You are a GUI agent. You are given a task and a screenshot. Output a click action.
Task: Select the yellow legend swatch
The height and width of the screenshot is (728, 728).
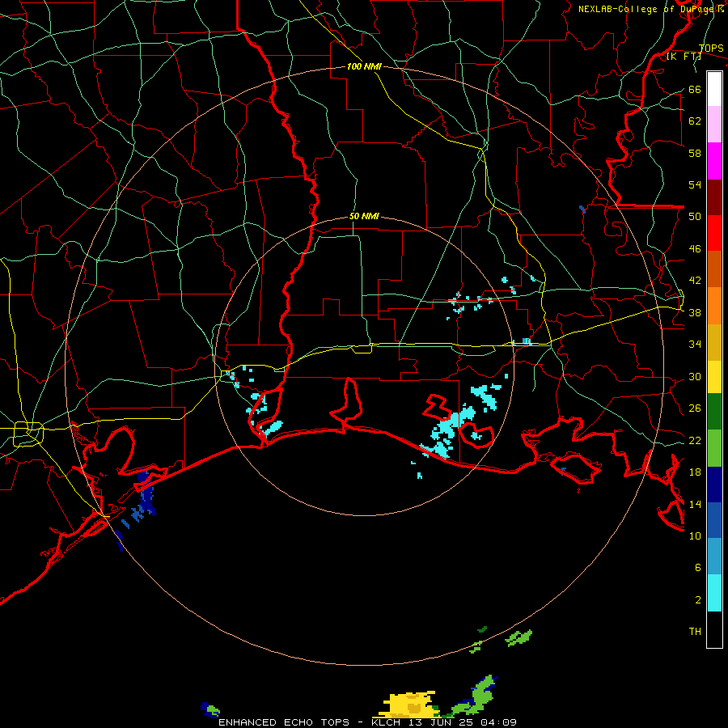pos(714,377)
